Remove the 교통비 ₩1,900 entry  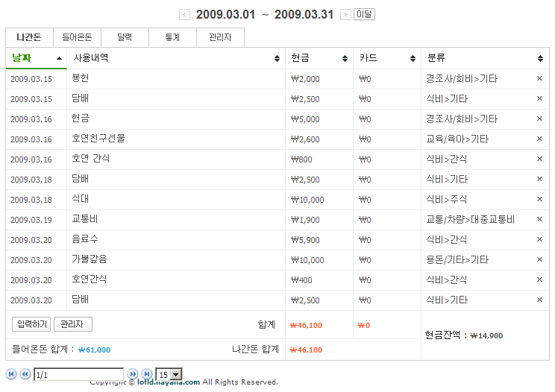point(539,219)
